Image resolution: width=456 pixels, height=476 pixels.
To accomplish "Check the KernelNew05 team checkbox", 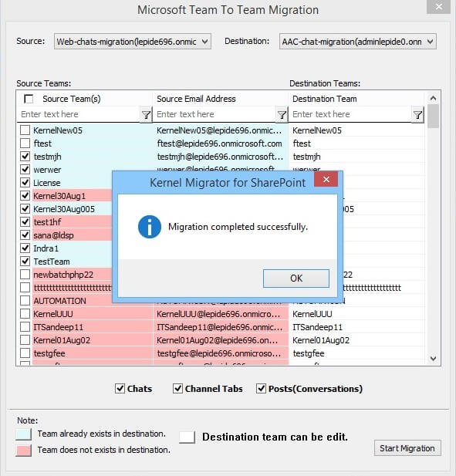I will point(25,130).
